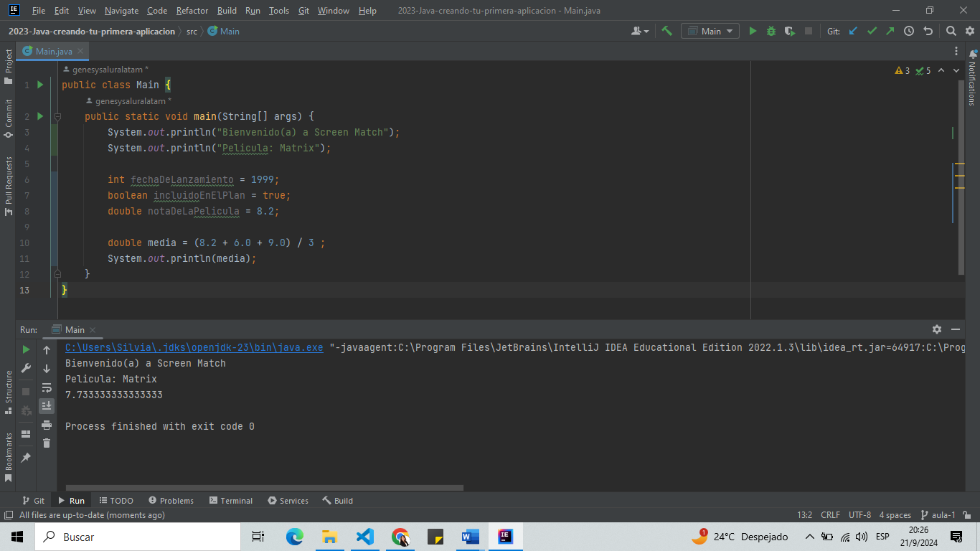Open the Refactor menu
This screenshot has height=551, width=980.
click(192, 11)
